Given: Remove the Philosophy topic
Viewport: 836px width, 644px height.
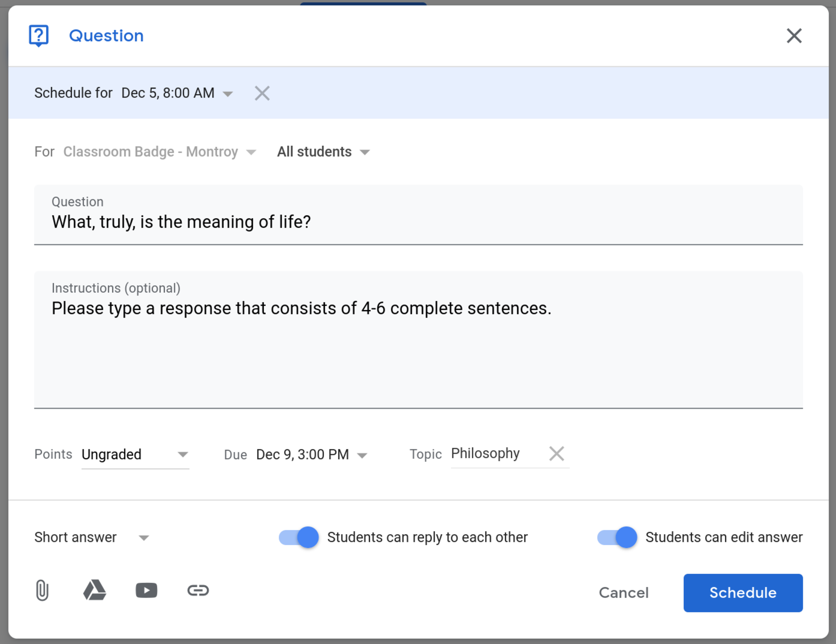Looking at the screenshot, I should [x=556, y=453].
